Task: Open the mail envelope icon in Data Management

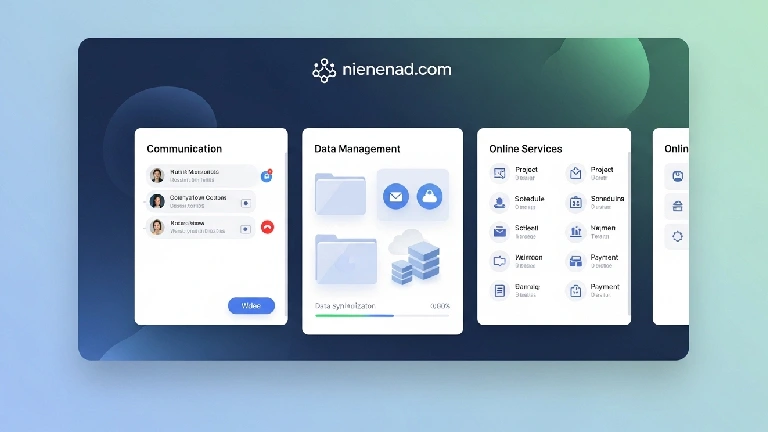Action: 395,197
